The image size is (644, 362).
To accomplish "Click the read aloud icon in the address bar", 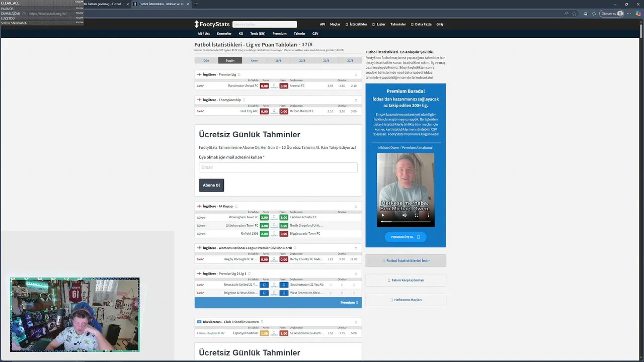I will 567,14.
